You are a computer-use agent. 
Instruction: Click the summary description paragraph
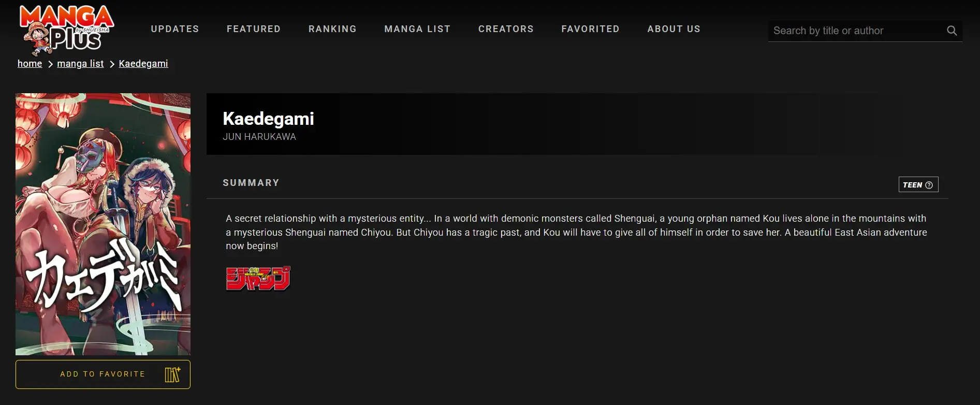576,232
